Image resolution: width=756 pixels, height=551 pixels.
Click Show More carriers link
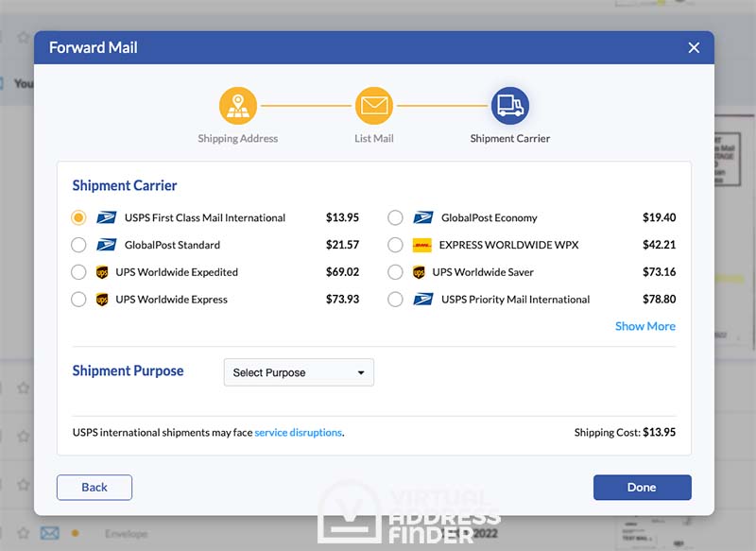pos(645,326)
